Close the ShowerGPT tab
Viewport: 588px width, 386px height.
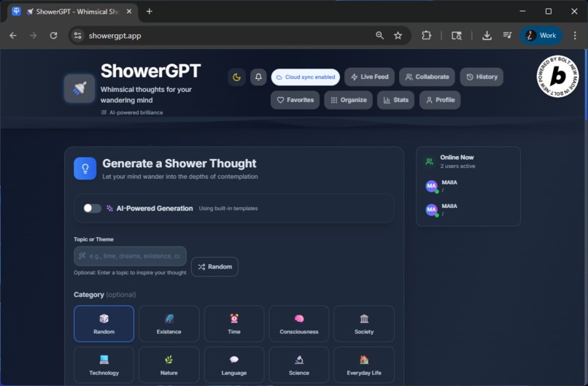tap(129, 12)
